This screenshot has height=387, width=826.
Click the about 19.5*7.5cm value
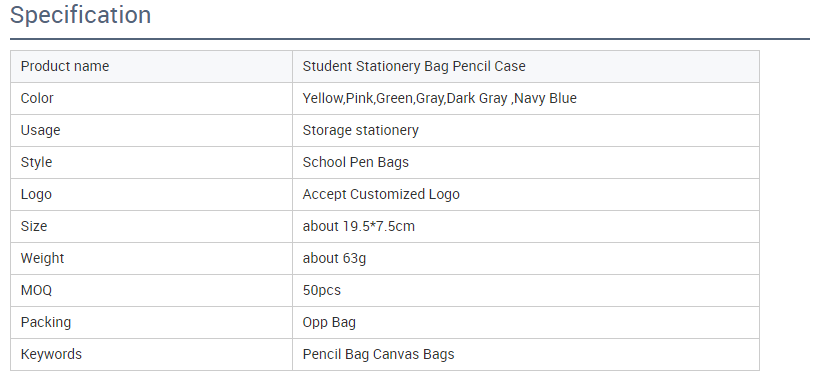point(359,226)
